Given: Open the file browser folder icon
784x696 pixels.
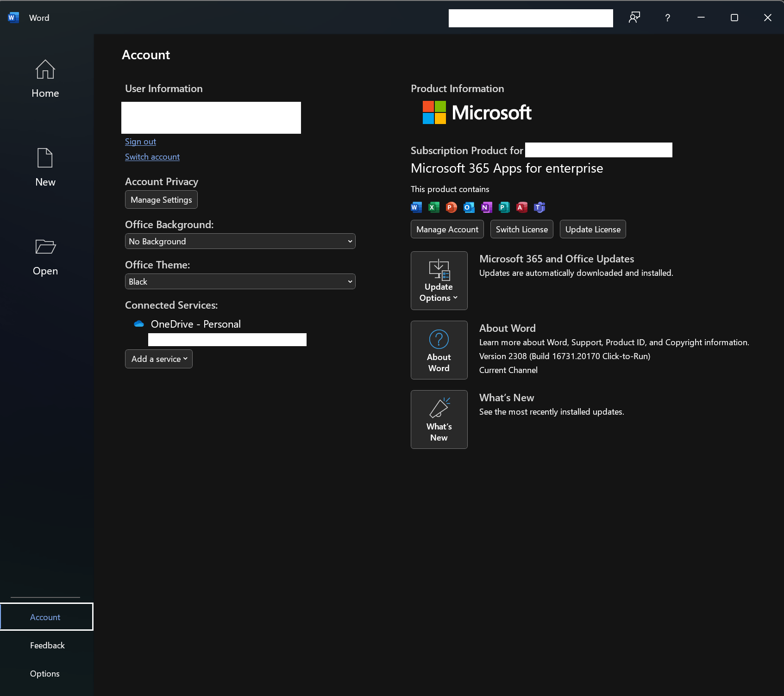Looking at the screenshot, I should (45, 247).
